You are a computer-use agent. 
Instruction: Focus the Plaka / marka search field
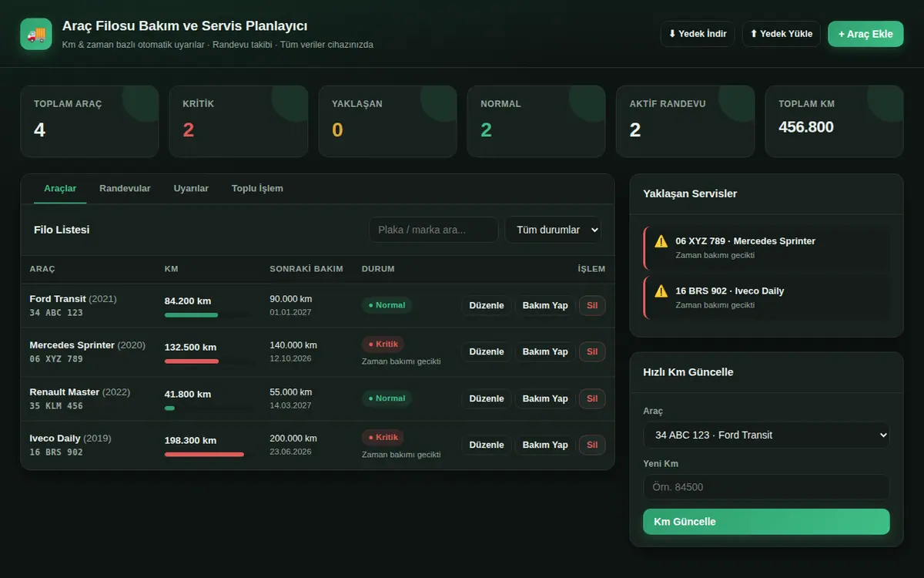click(434, 230)
